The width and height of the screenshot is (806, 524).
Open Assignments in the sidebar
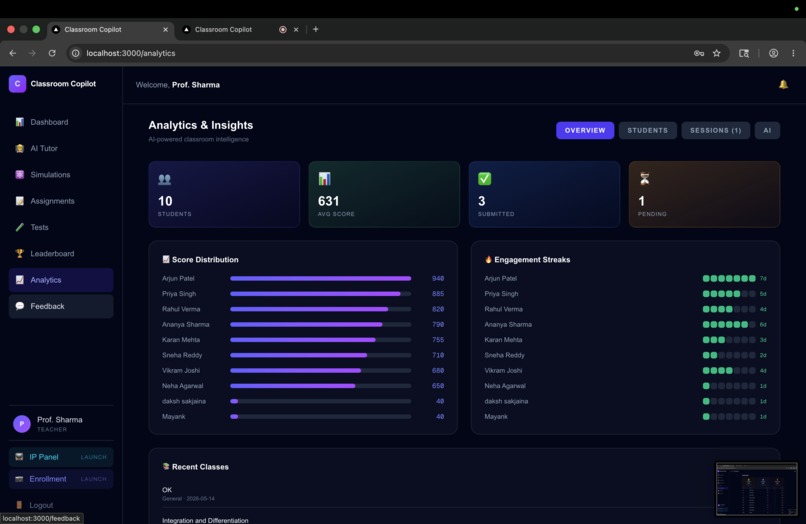click(61, 201)
